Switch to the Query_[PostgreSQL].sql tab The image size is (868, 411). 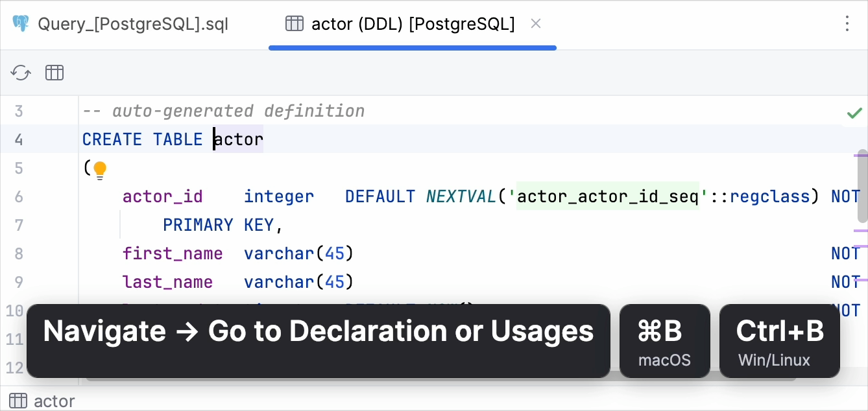pyautogui.click(x=133, y=23)
